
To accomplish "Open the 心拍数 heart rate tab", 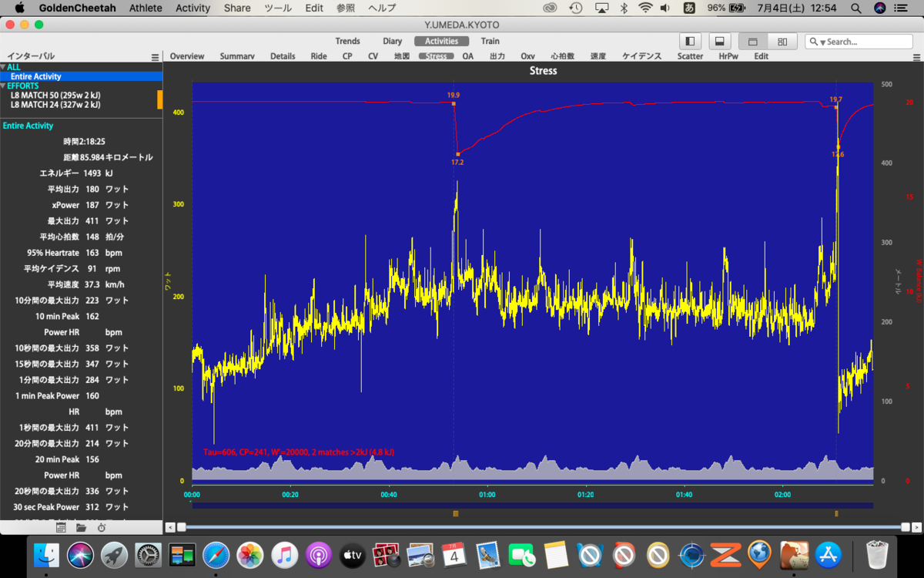I will [562, 56].
